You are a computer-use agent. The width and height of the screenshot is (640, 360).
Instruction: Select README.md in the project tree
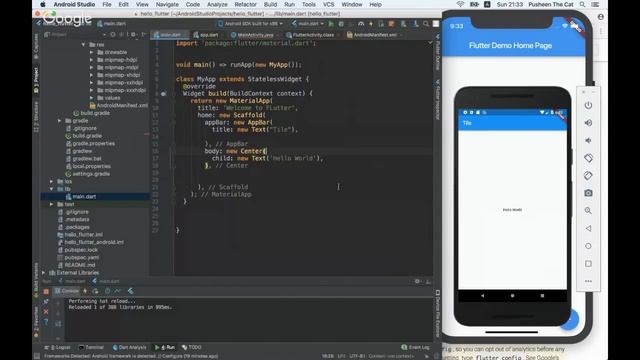pyautogui.click(x=80, y=265)
